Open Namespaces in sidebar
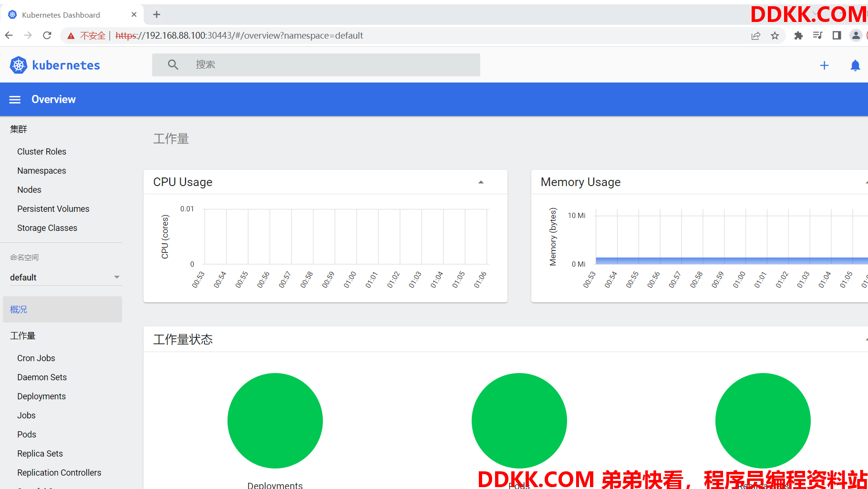This screenshot has width=868, height=489. (x=41, y=171)
